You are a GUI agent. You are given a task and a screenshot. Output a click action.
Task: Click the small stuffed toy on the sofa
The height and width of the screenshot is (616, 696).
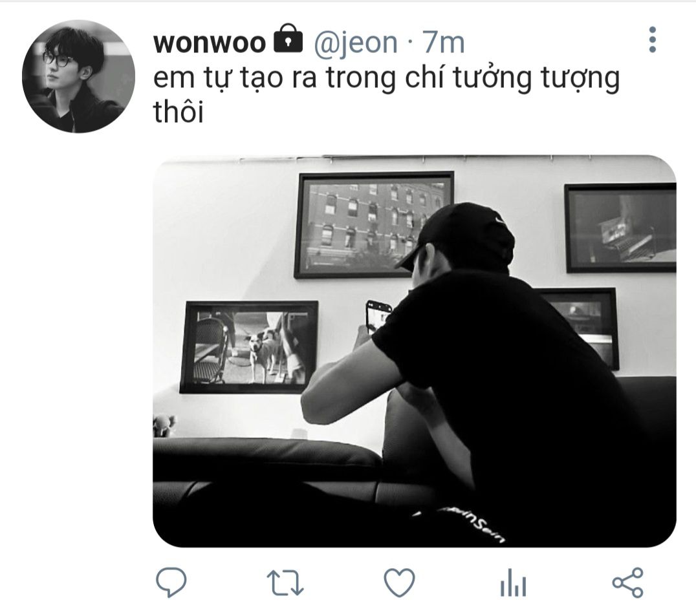coord(164,426)
